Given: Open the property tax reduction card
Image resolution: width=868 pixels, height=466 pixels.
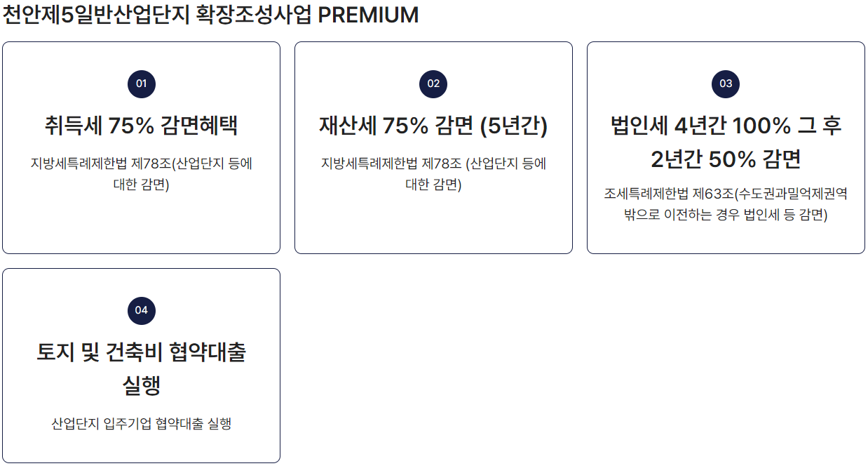Looking at the screenshot, I should coord(433,147).
